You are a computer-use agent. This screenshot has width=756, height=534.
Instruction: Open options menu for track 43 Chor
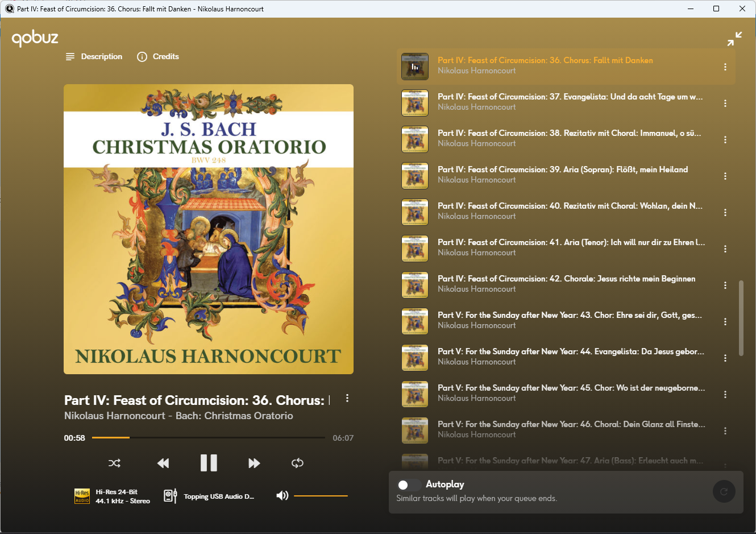tap(725, 322)
